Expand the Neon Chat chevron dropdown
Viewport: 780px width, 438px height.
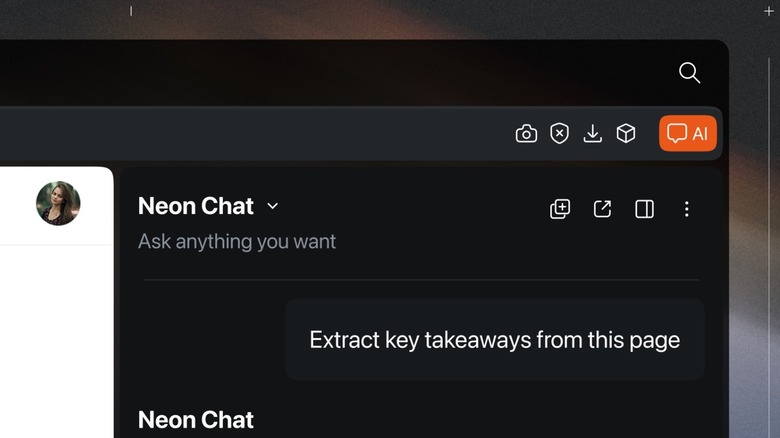click(273, 206)
